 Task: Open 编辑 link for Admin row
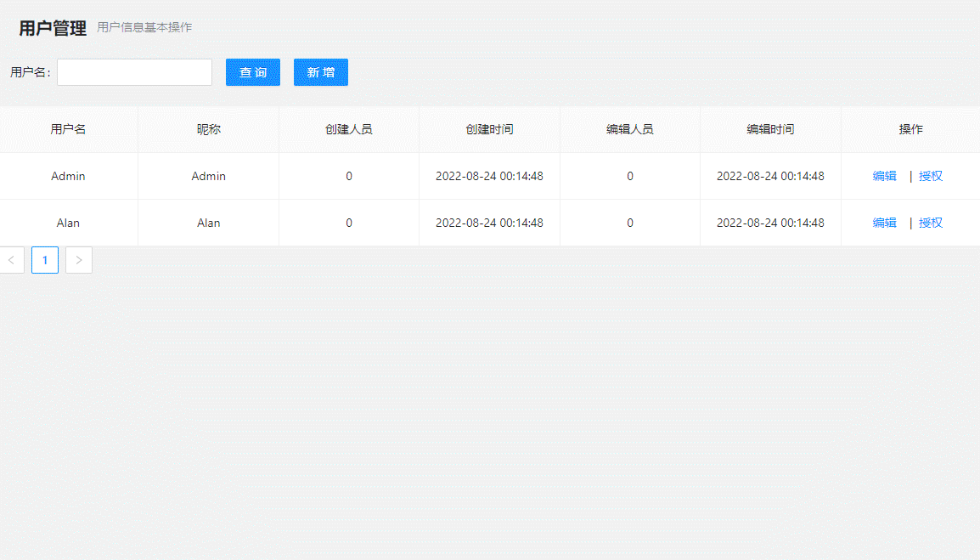[x=884, y=176]
